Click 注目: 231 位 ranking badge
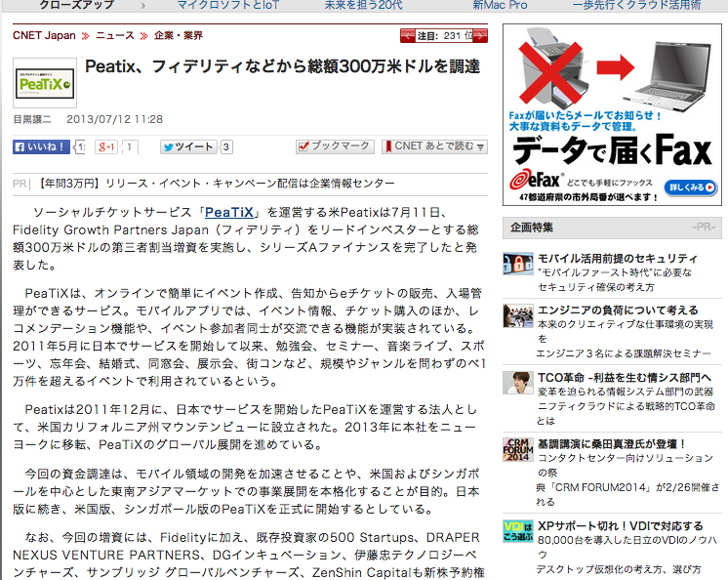The image size is (728, 580). tap(444, 36)
